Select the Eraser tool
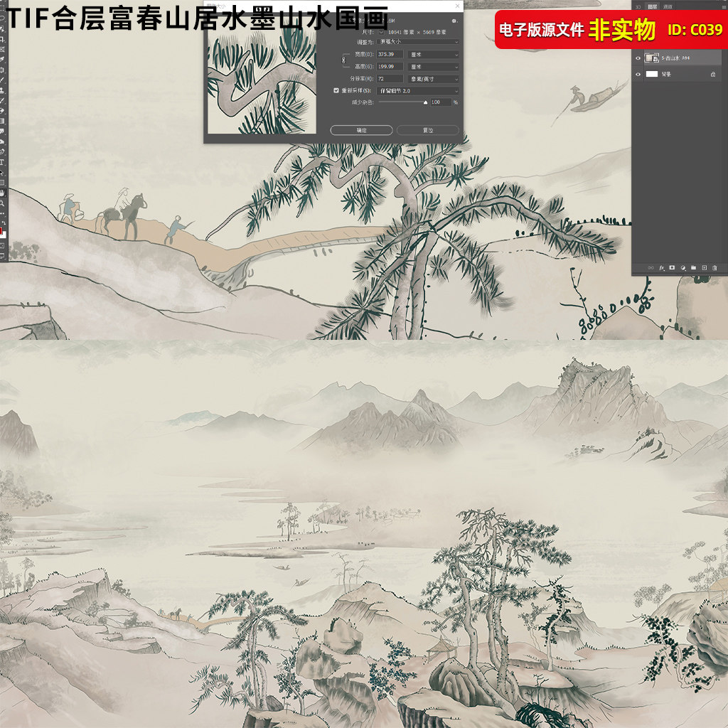This screenshot has width=728, height=728. [x=2, y=110]
